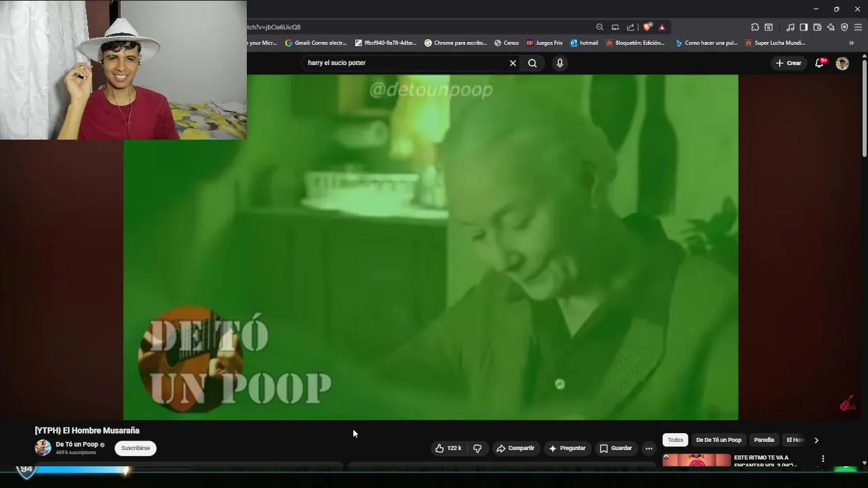Open the Brave Wallet icon
This screenshot has height=488, width=868.
tap(817, 27)
